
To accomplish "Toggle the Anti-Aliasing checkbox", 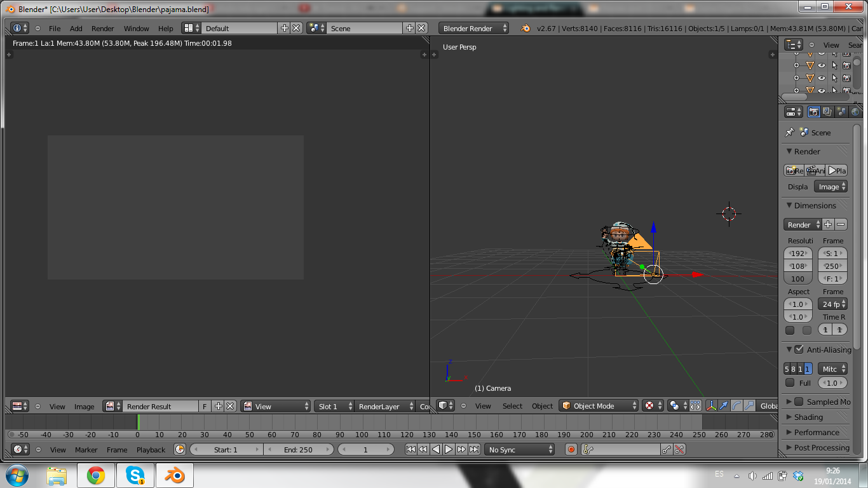I will [799, 349].
